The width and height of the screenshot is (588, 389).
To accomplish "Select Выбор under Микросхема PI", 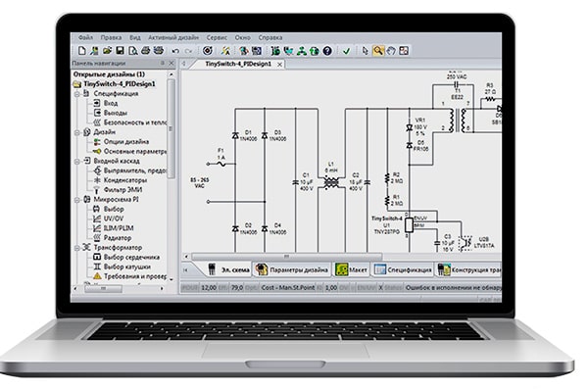I will click(114, 209).
